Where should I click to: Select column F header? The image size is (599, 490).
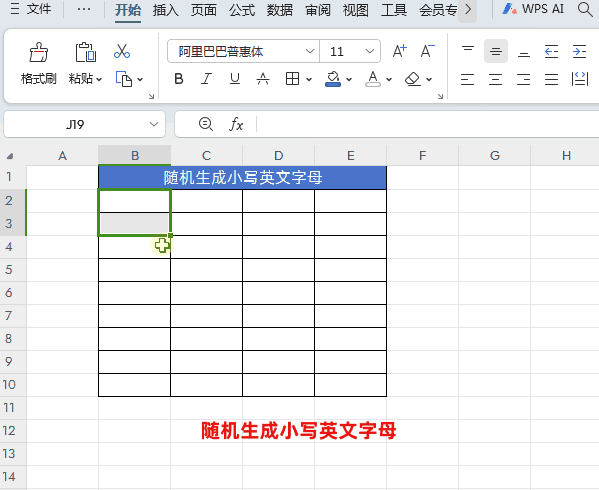422,155
